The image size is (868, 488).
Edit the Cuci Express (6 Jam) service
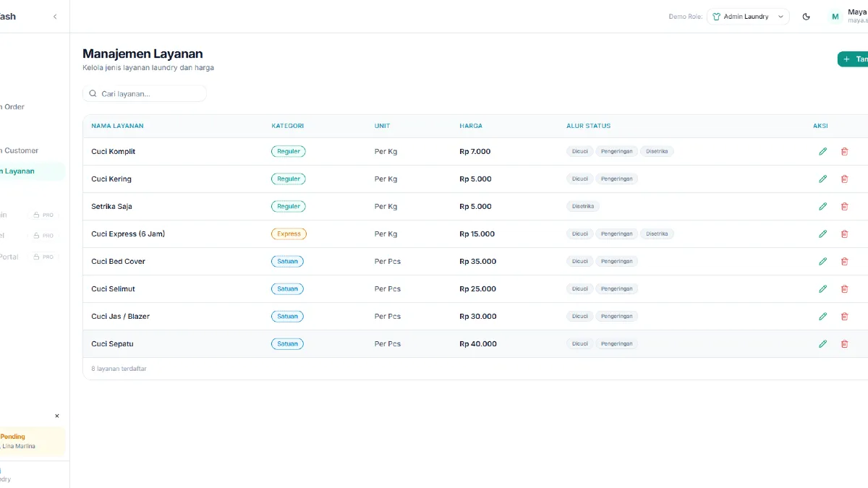822,234
